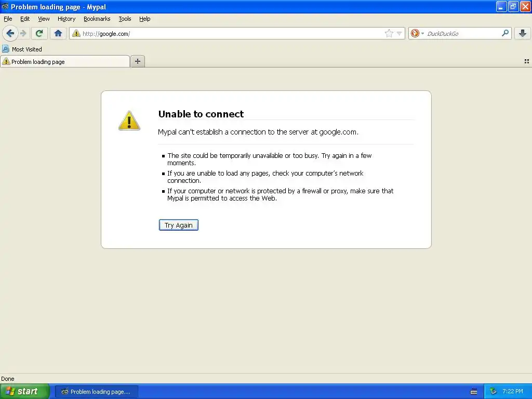Viewport: 532px width, 399px height.
Task: Click the yellow warning triangle on error page
Action: (129, 121)
